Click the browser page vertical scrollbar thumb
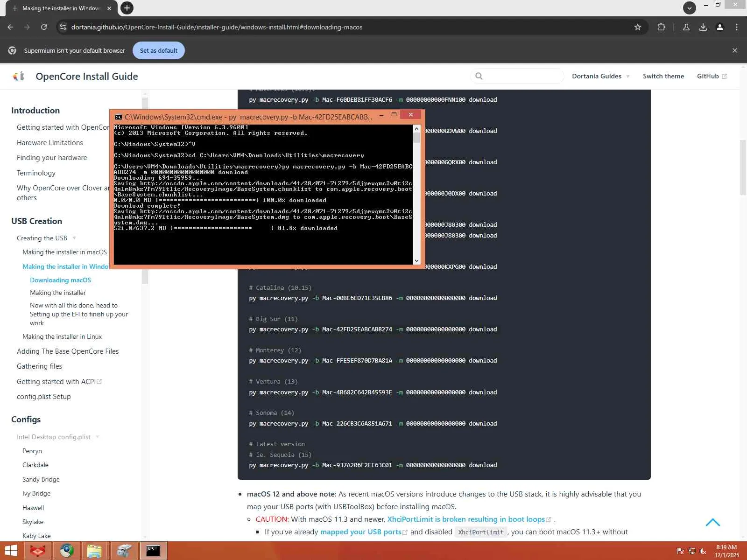The image size is (747, 560). [743, 167]
